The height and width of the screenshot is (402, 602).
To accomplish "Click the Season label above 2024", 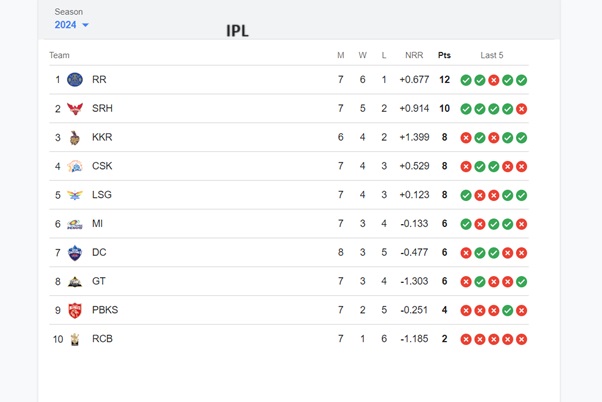I will 69,12.
